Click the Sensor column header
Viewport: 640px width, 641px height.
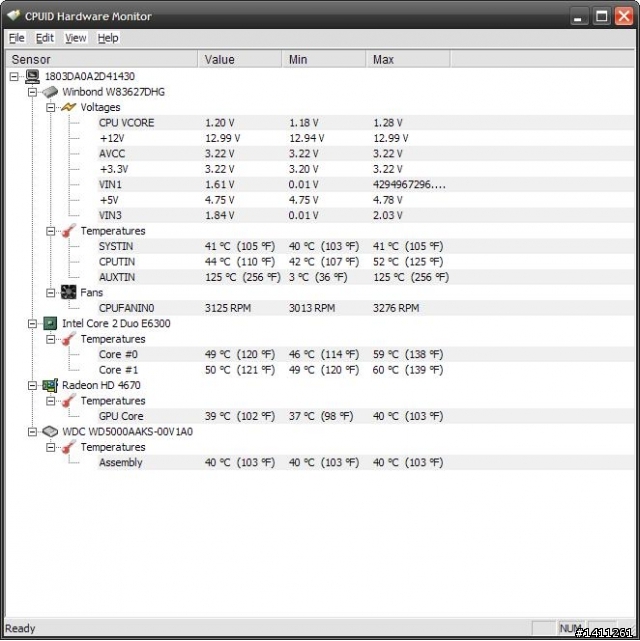tap(101, 59)
